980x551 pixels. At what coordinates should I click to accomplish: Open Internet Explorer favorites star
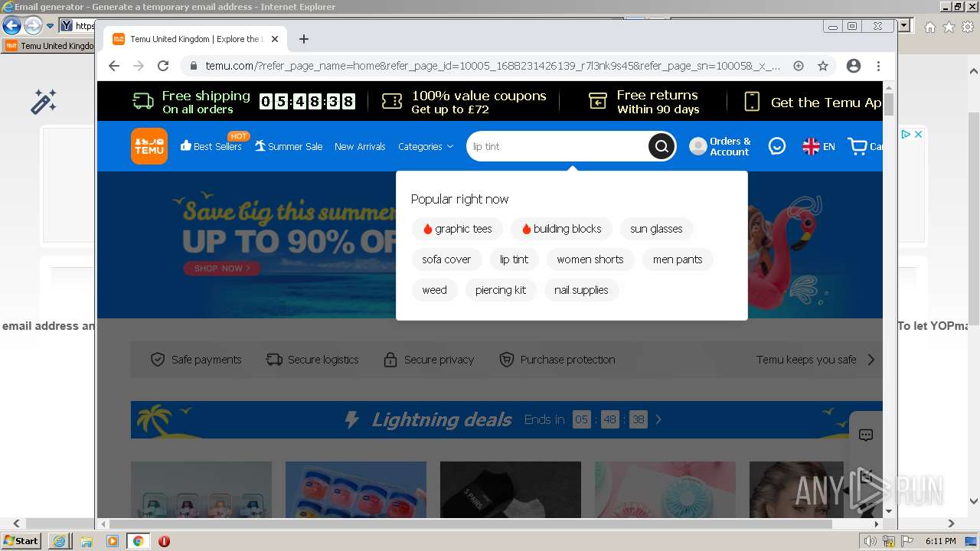tap(949, 27)
